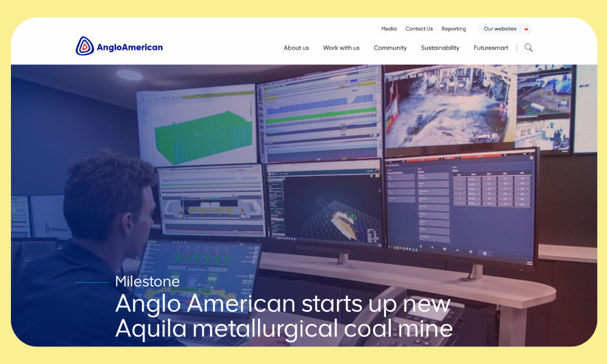This screenshot has height=364, width=607.
Task: Open the Media link
Action: (x=388, y=29)
